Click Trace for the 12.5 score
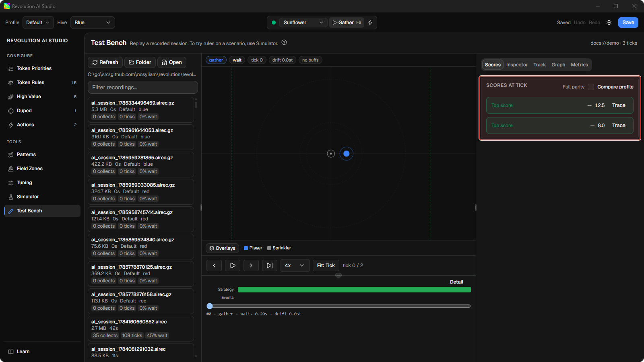The width and height of the screenshot is (644, 362). 619,105
